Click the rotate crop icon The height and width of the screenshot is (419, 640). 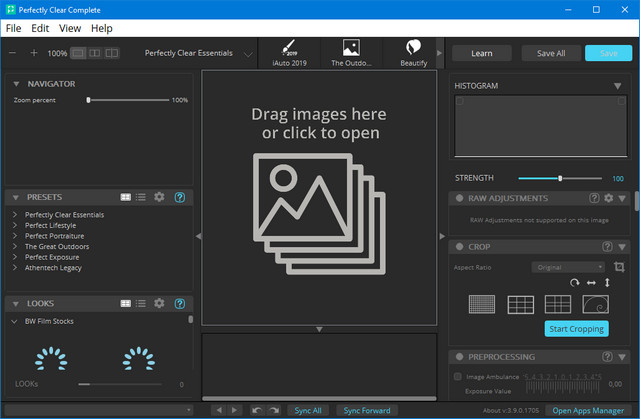click(575, 283)
